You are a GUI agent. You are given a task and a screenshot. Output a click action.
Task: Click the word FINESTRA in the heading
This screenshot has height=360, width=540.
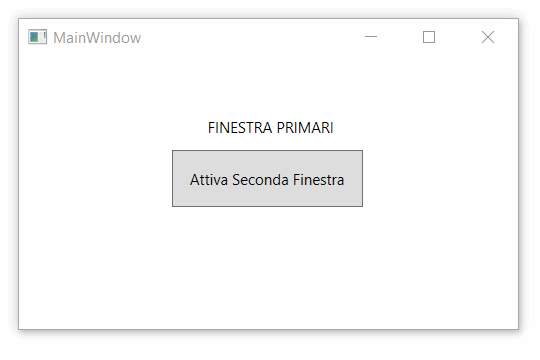[x=240, y=128]
